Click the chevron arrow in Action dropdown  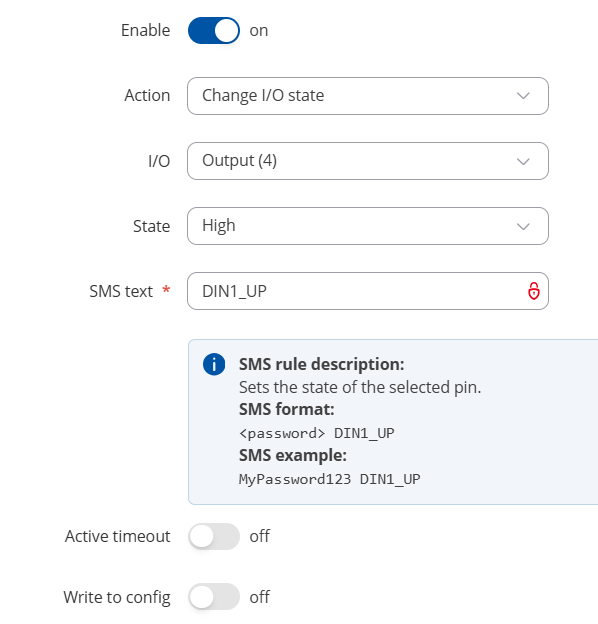pos(523,96)
